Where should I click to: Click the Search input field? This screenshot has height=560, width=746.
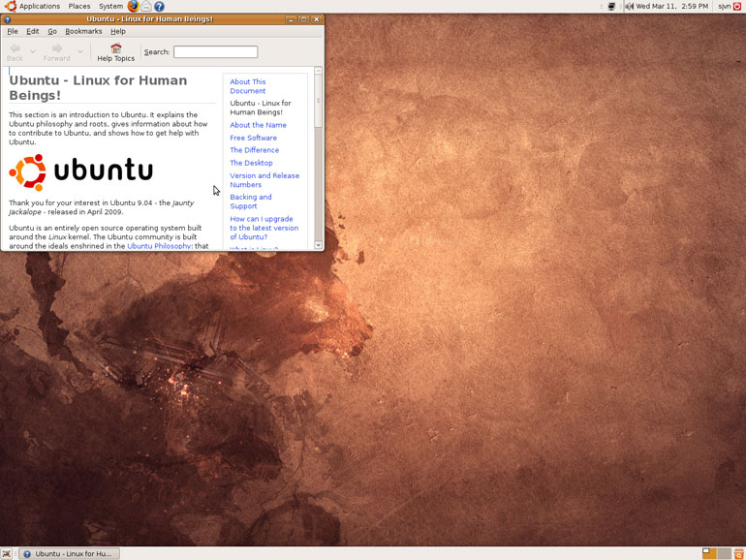(215, 52)
